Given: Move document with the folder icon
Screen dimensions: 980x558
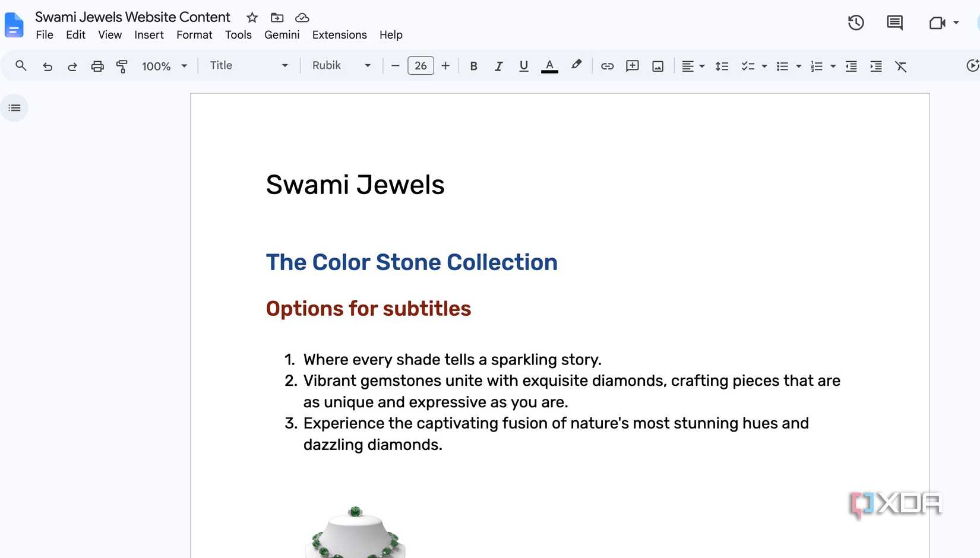Looking at the screenshot, I should click(277, 18).
